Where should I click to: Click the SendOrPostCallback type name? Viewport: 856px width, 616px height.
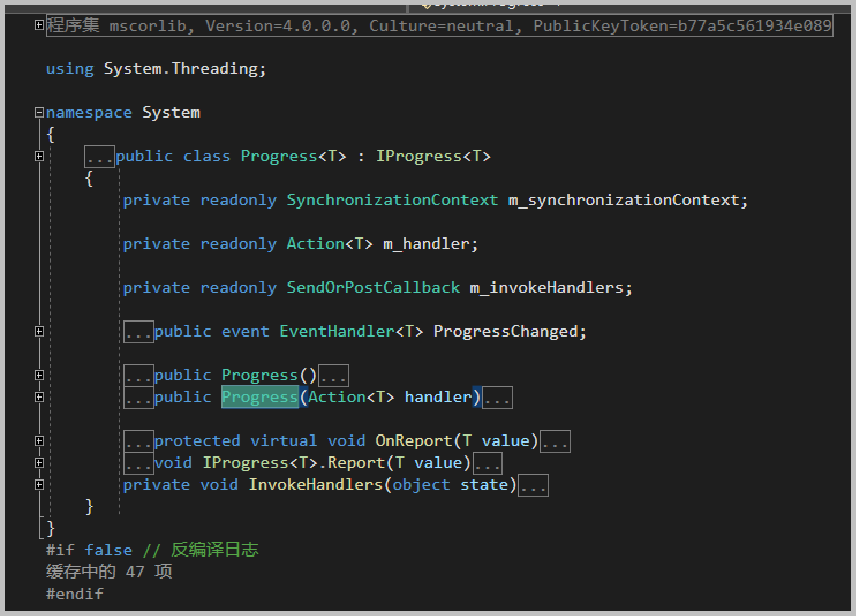tap(373, 288)
